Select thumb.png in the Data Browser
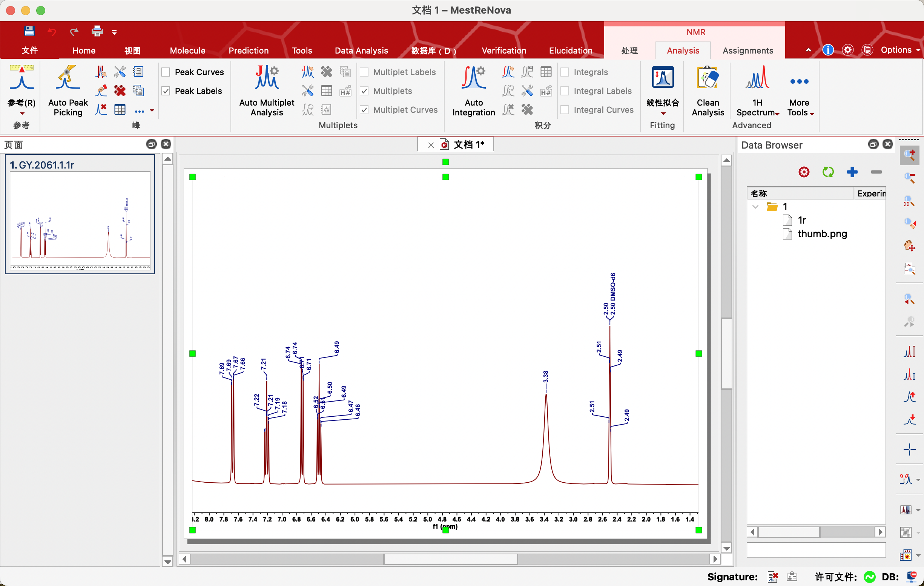924x586 pixels. tap(822, 234)
